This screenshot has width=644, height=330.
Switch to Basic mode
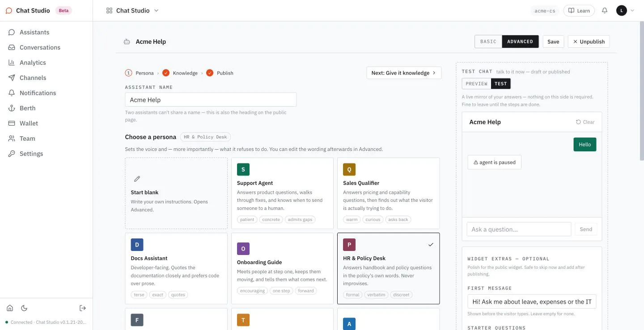[x=488, y=42]
